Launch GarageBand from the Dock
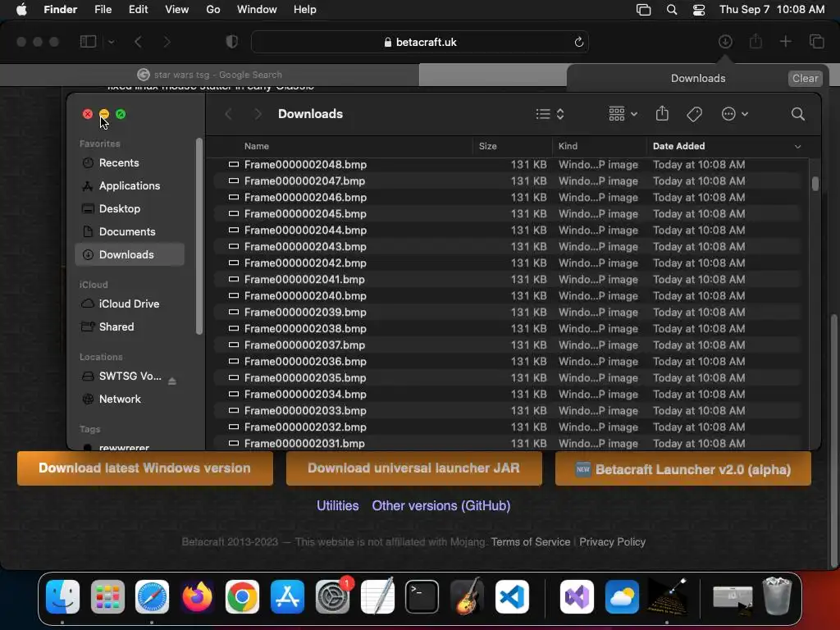 coord(467,596)
